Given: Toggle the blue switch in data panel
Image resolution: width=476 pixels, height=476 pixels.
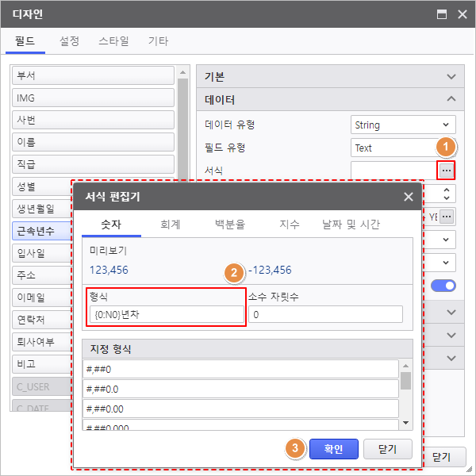Looking at the screenshot, I should click(443, 286).
